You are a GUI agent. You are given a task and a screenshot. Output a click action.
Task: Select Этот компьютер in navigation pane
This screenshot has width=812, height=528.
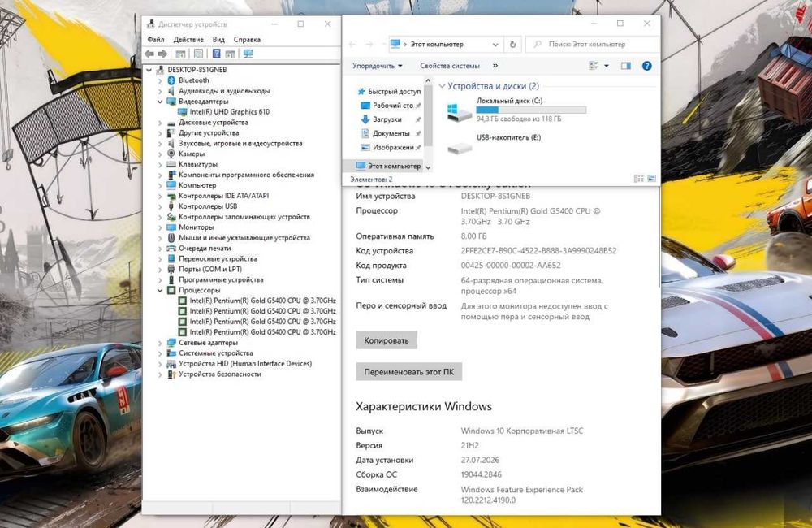(388, 166)
